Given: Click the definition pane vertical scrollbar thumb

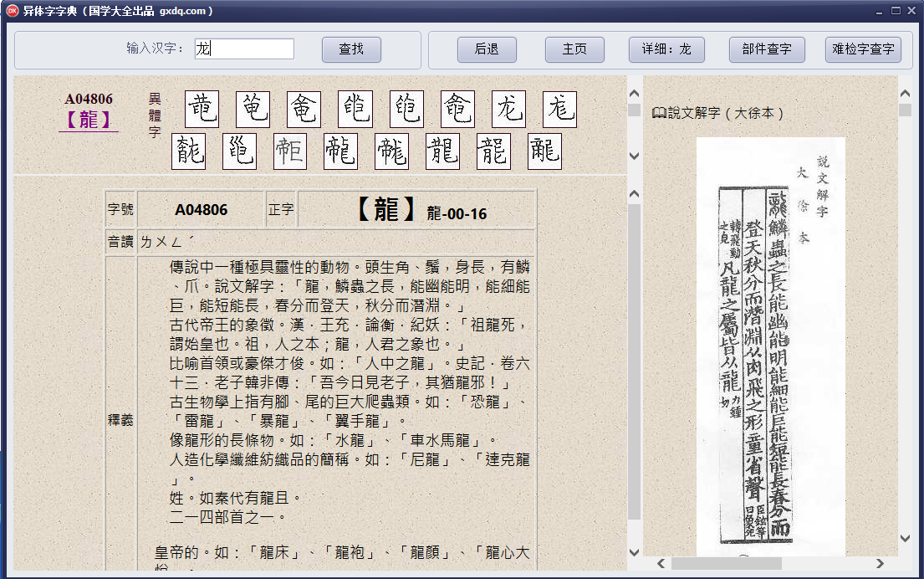Looking at the screenshot, I should 634,361.
